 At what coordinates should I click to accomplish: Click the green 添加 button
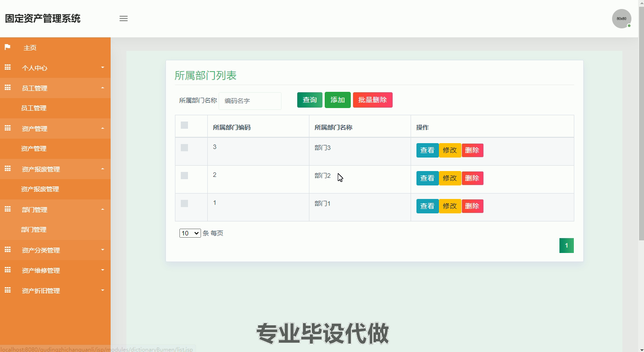(x=338, y=100)
